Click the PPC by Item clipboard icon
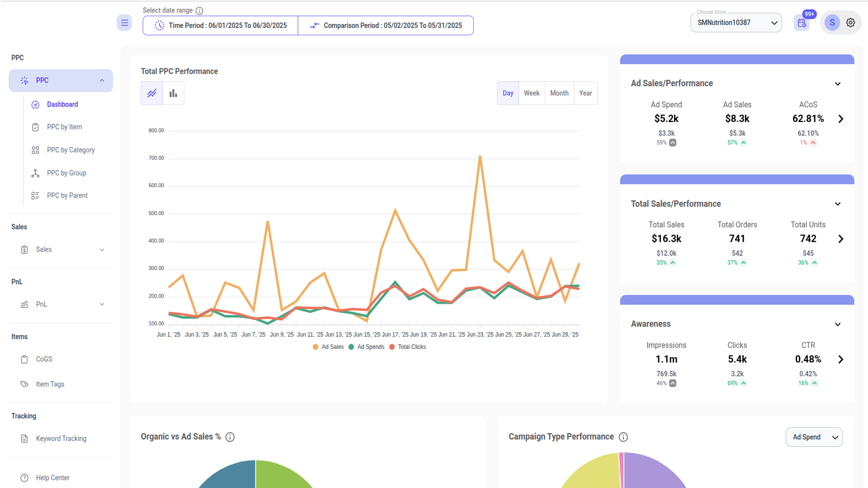The image size is (868, 488). click(35, 127)
